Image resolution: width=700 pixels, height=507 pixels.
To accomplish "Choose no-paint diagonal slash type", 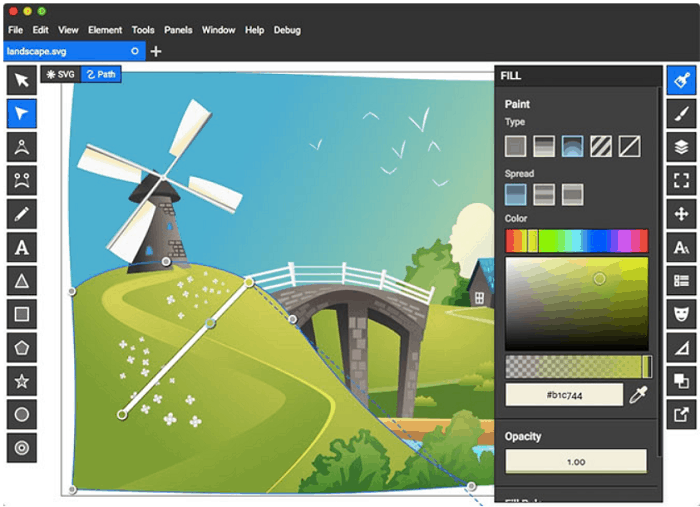I will click(629, 146).
